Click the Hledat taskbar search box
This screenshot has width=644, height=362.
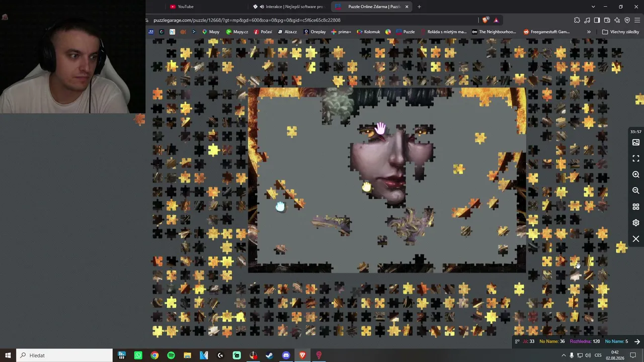[64, 355]
